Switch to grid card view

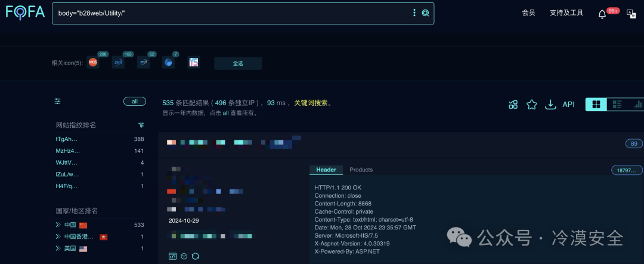[x=596, y=105]
